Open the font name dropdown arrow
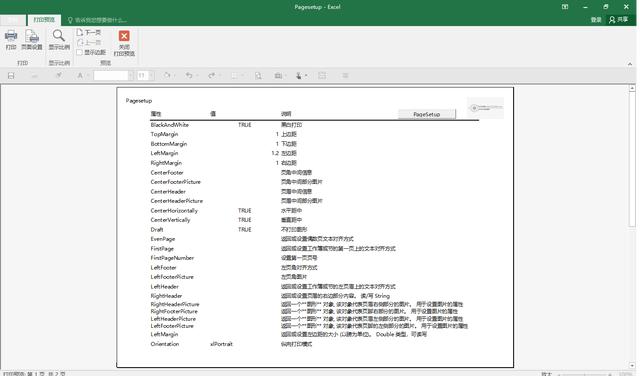 pos(131,76)
